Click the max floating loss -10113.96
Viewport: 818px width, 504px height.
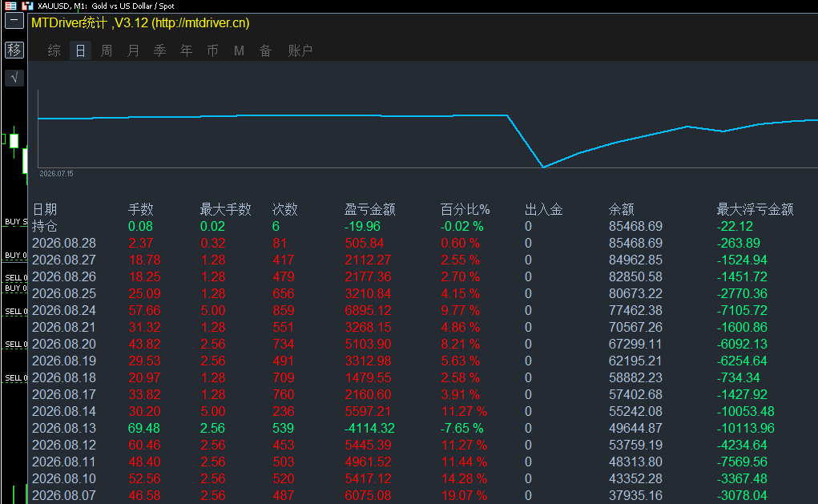(x=745, y=429)
